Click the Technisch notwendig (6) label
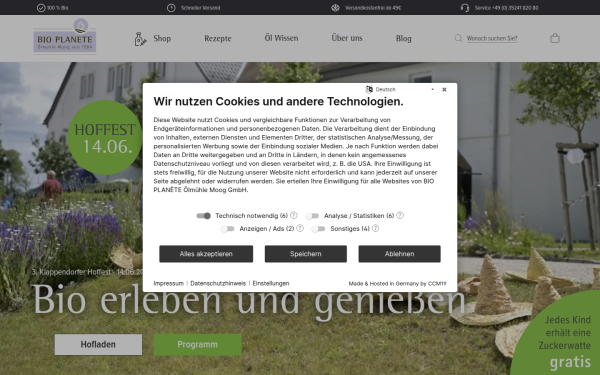This screenshot has height=375, width=600. click(x=251, y=216)
